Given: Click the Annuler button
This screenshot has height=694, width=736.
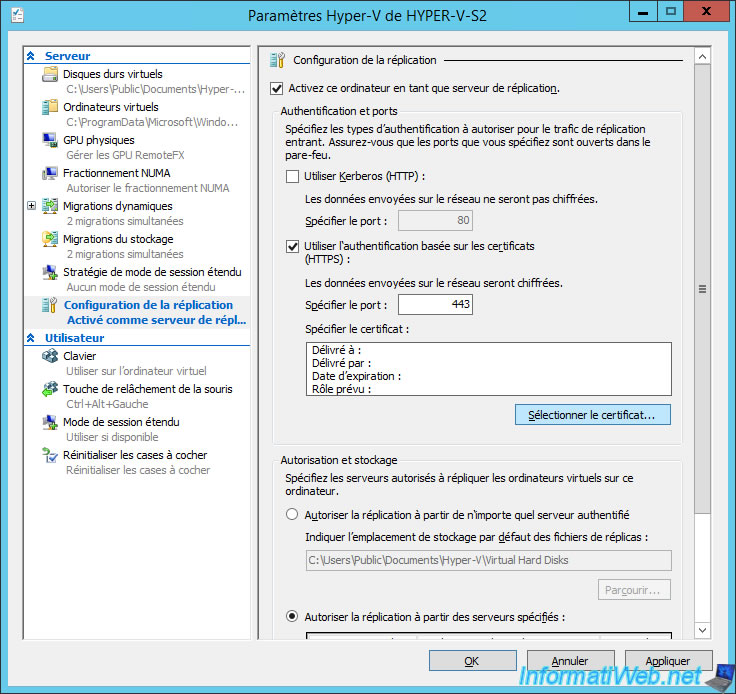Looking at the screenshot, I should coord(570,661).
